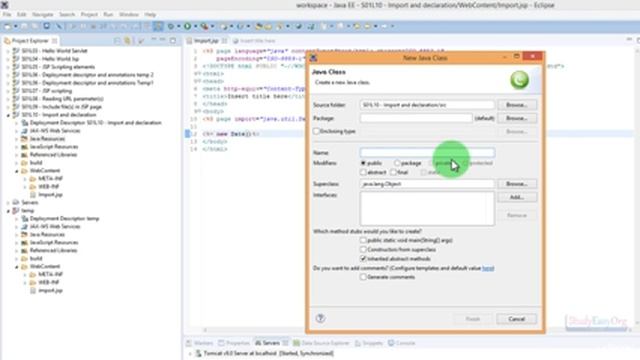Check the abstract modifier checkbox
This screenshot has width=640, height=360.
[363, 172]
